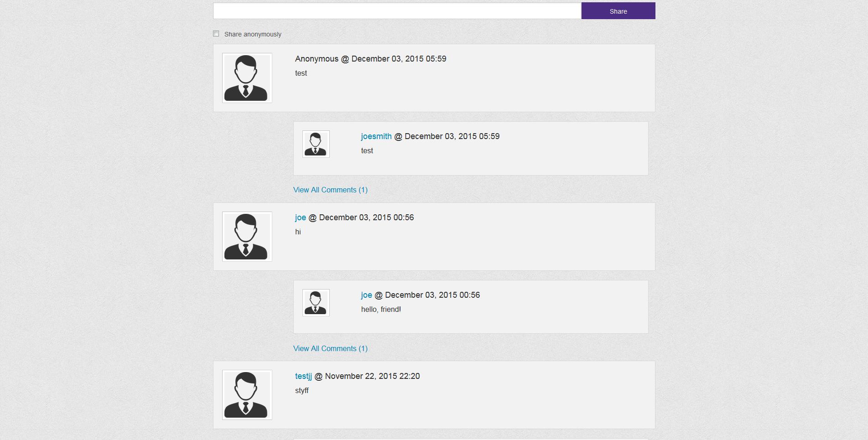
Task: Open joesmith's small avatar in the reply
Action: click(316, 144)
